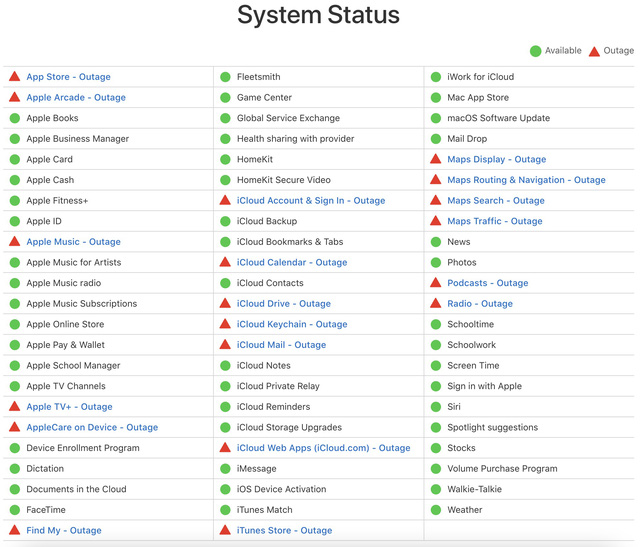
Task: Click the outage icon beside Maps Search
Action: point(436,200)
